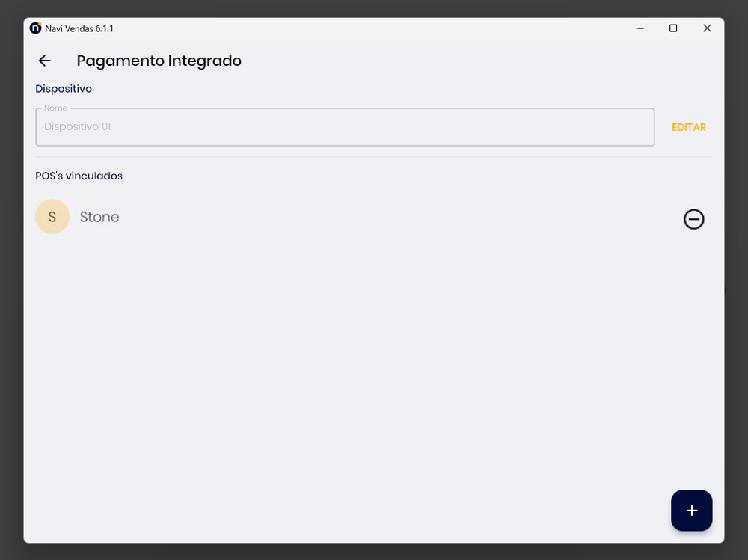Click the POS's vinculados section heading
This screenshot has width=748, height=560.
(x=79, y=176)
